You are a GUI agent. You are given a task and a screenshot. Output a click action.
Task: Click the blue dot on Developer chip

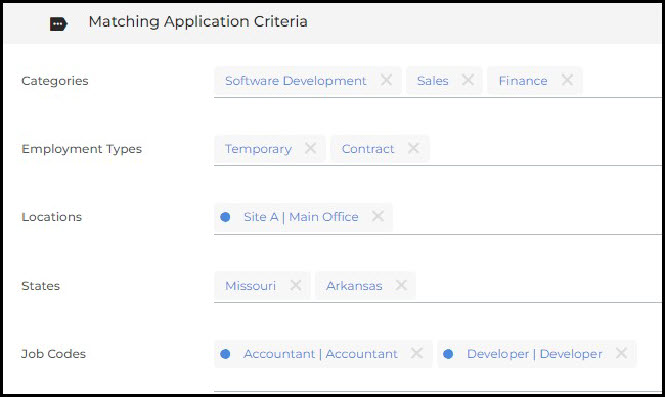pos(448,354)
